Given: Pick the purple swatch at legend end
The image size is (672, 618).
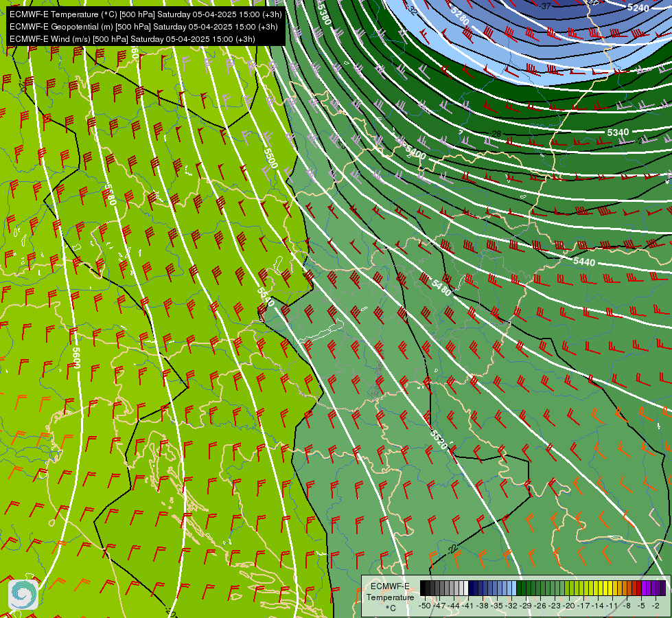Looking at the screenshot, I should [662, 588].
